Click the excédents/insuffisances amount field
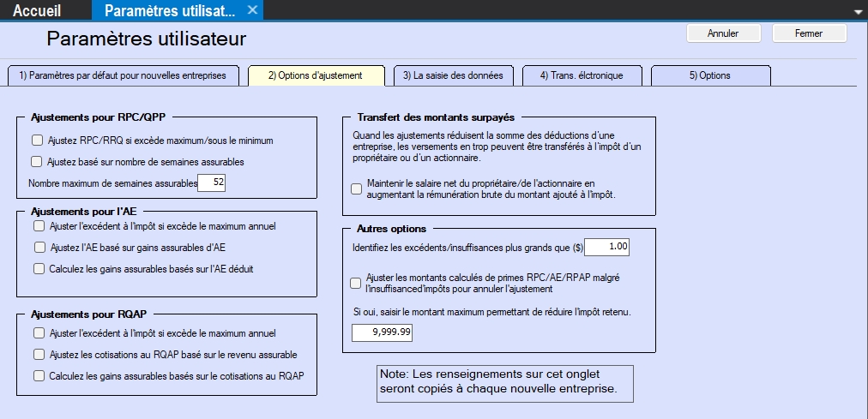868x419 pixels. point(606,247)
